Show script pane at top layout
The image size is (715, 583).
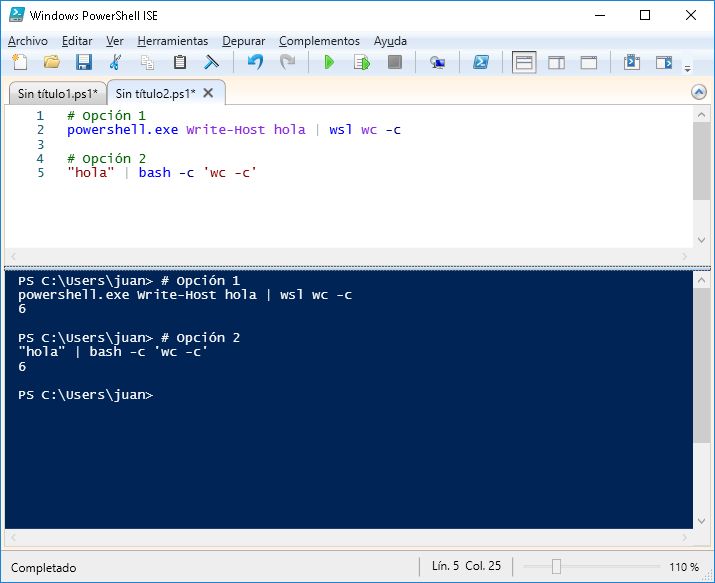tap(524, 62)
